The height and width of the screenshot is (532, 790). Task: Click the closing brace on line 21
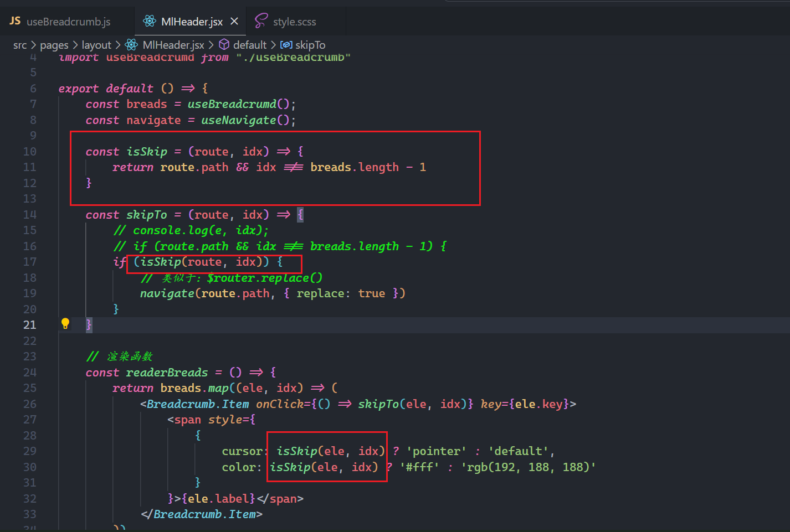(89, 325)
